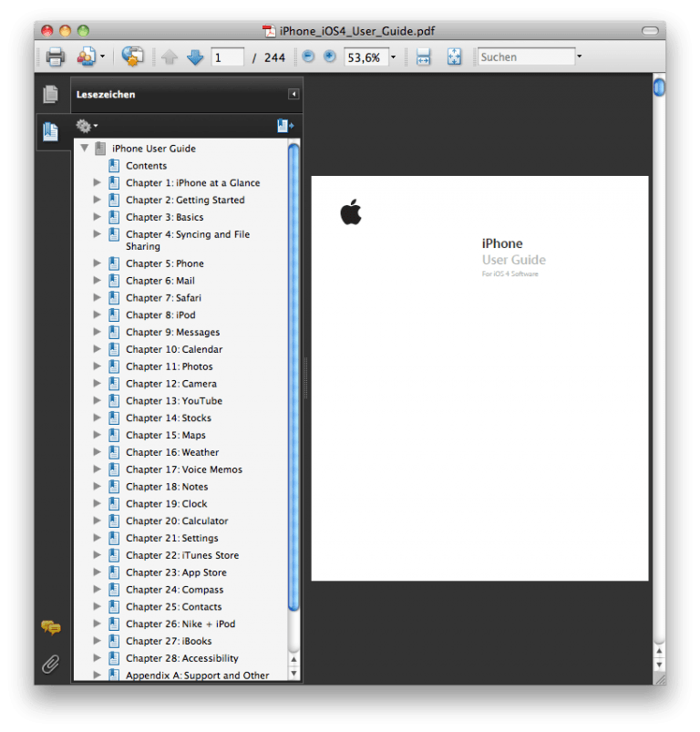Select Chapter 27: iBooks bookmark
This screenshot has height=732, width=700.
(169, 641)
